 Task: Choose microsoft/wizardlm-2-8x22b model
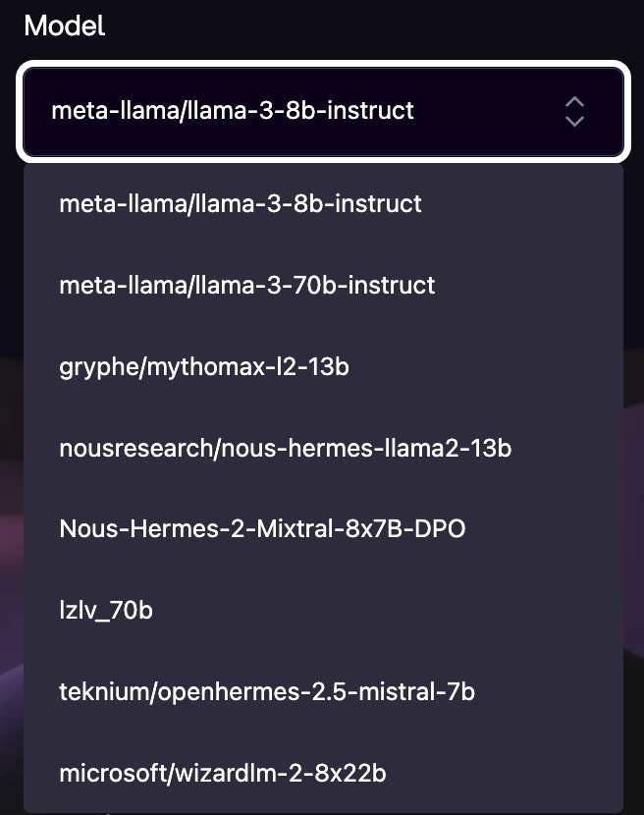222,774
